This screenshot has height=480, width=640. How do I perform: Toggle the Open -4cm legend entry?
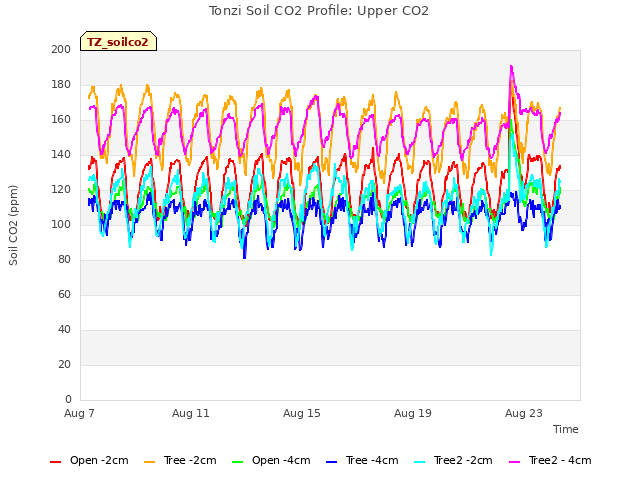click(x=271, y=461)
